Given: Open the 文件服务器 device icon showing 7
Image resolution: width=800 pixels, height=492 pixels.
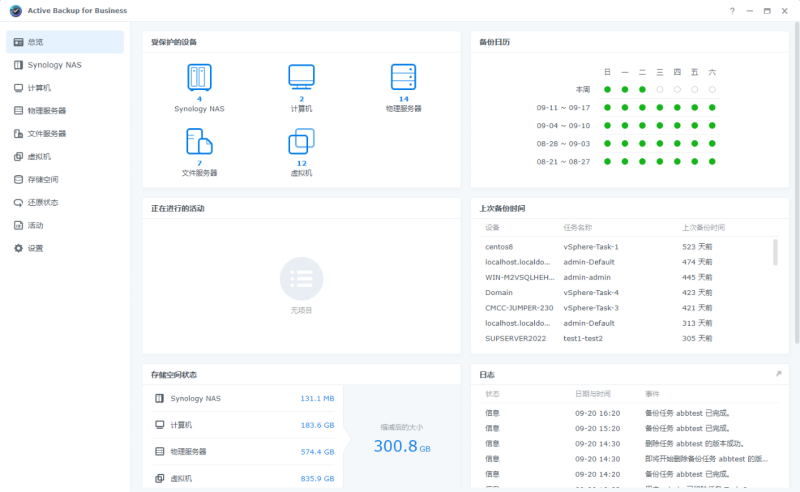Looking at the screenshot, I should click(x=199, y=141).
